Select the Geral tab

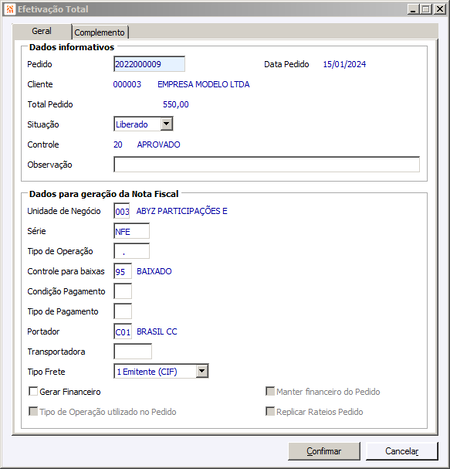point(42,31)
